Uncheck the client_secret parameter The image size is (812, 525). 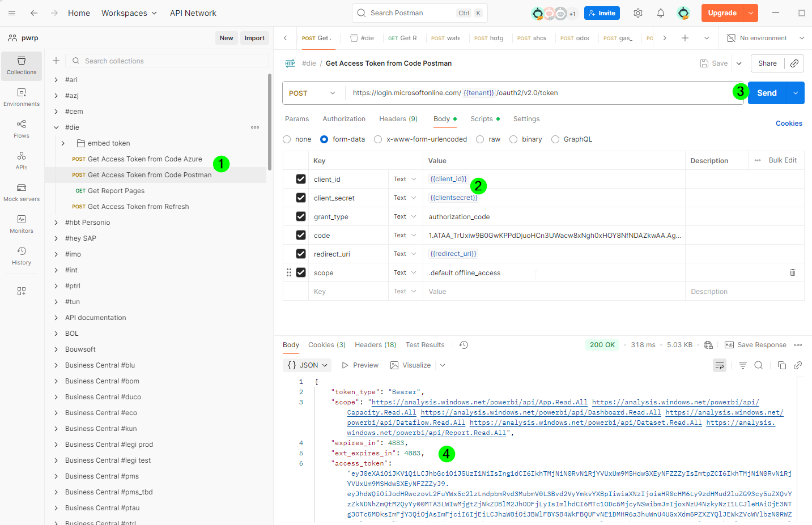pyautogui.click(x=301, y=198)
